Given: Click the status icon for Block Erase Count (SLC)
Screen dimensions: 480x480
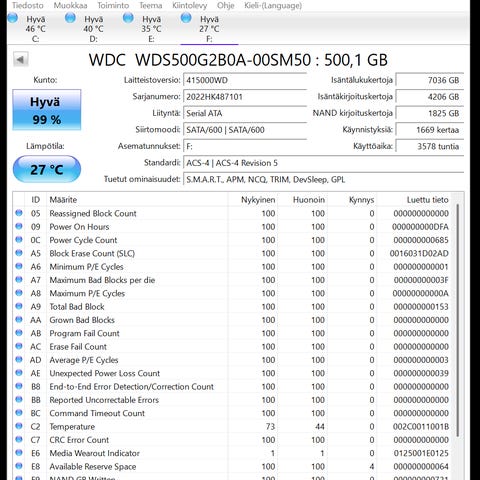Looking at the screenshot, I should [19, 253].
